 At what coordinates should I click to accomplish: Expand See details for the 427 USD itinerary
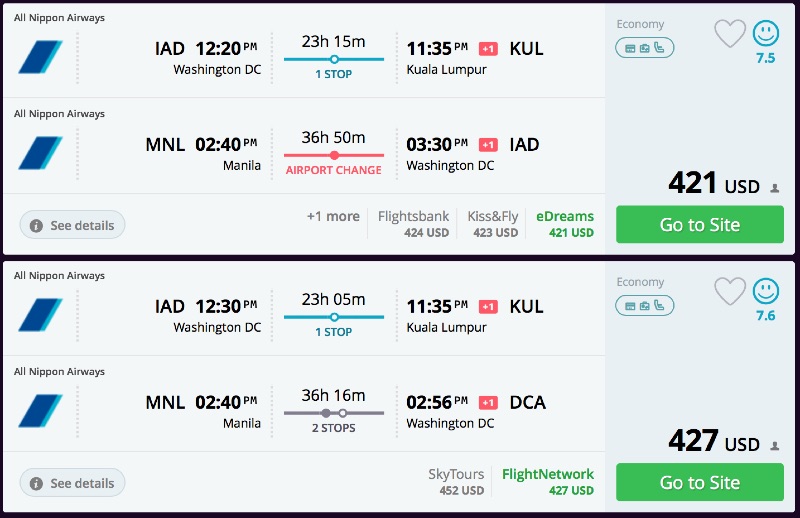(73, 483)
